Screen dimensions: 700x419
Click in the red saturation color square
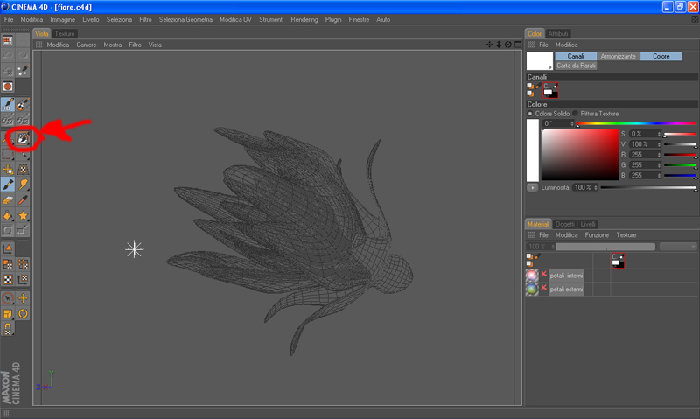tap(580, 154)
